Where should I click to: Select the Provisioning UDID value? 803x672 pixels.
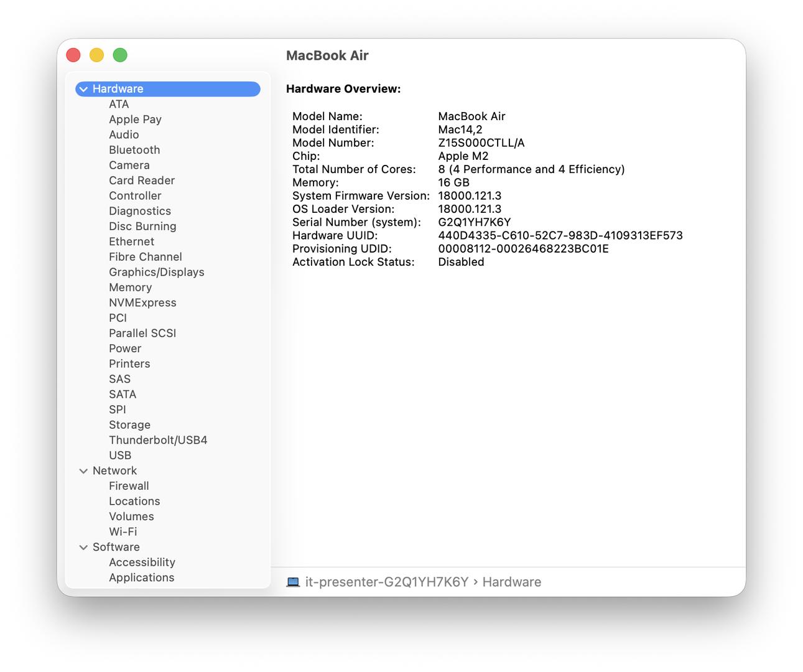click(523, 248)
